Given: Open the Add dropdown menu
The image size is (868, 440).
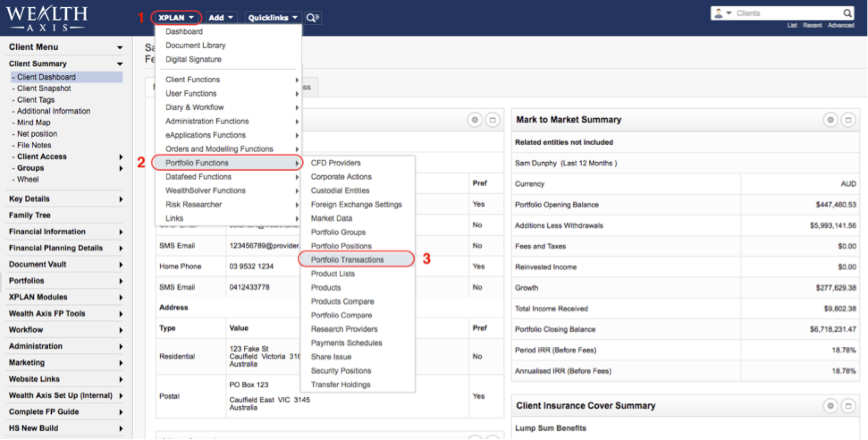Looking at the screenshot, I should point(221,18).
